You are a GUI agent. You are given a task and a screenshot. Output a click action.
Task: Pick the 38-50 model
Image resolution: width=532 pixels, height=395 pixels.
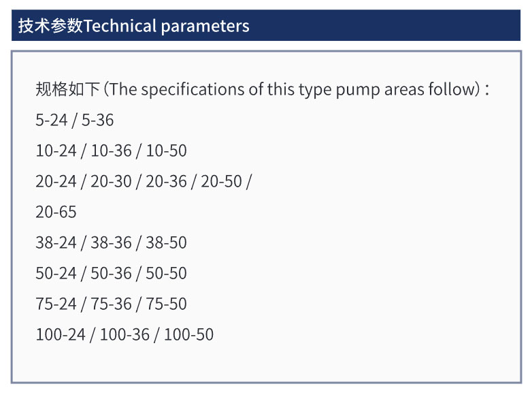[x=166, y=243]
